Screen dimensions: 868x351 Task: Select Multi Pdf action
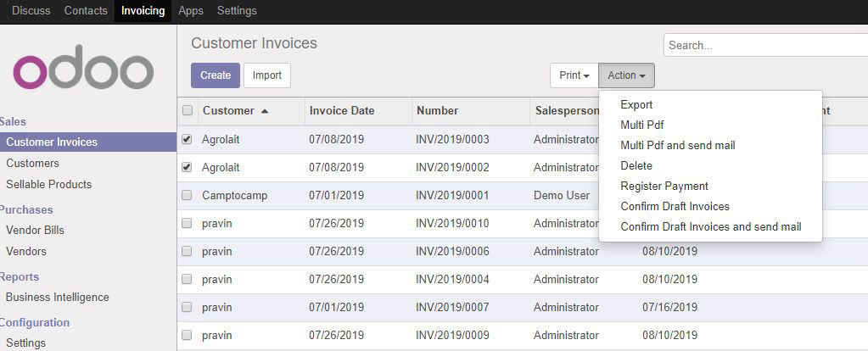pyautogui.click(x=642, y=125)
